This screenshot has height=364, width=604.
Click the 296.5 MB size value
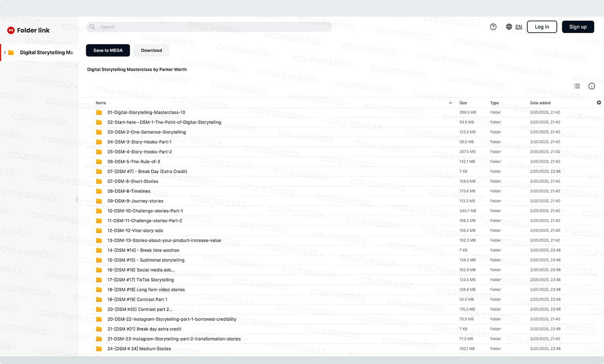coord(467,112)
